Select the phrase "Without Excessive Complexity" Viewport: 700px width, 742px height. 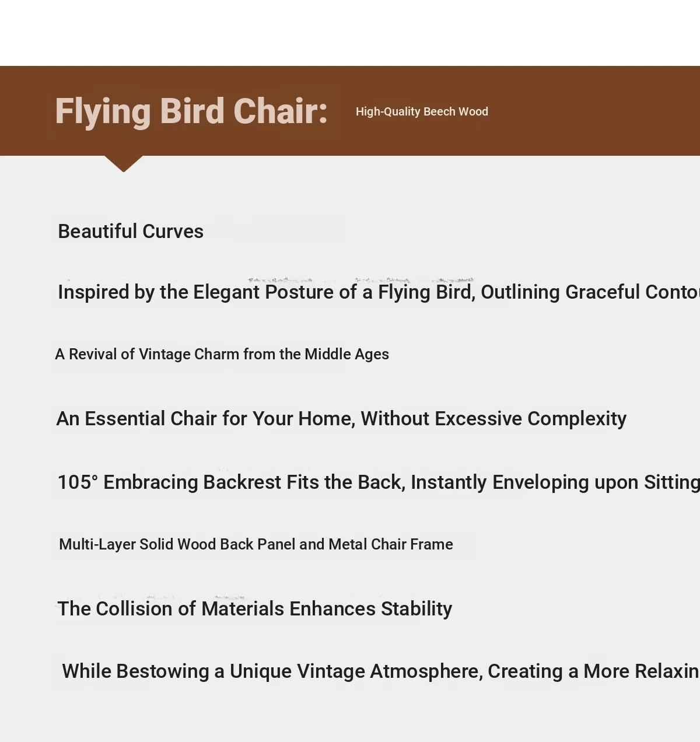click(x=494, y=419)
